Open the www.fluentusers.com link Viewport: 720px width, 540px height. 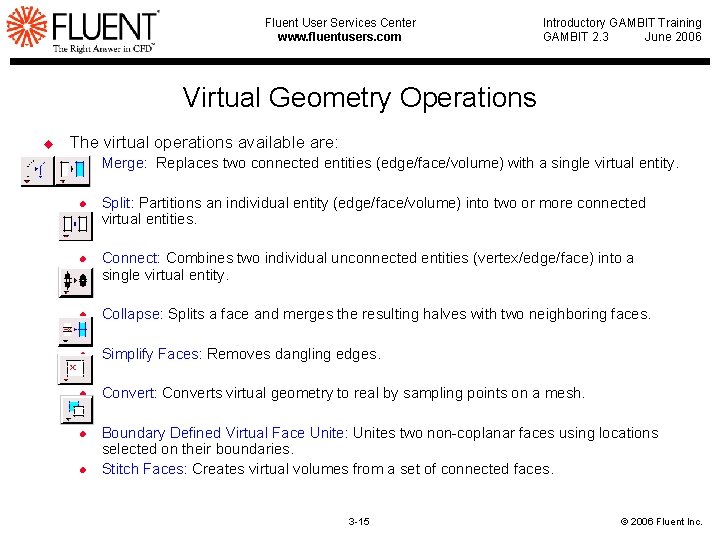pyautogui.click(x=339, y=37)
